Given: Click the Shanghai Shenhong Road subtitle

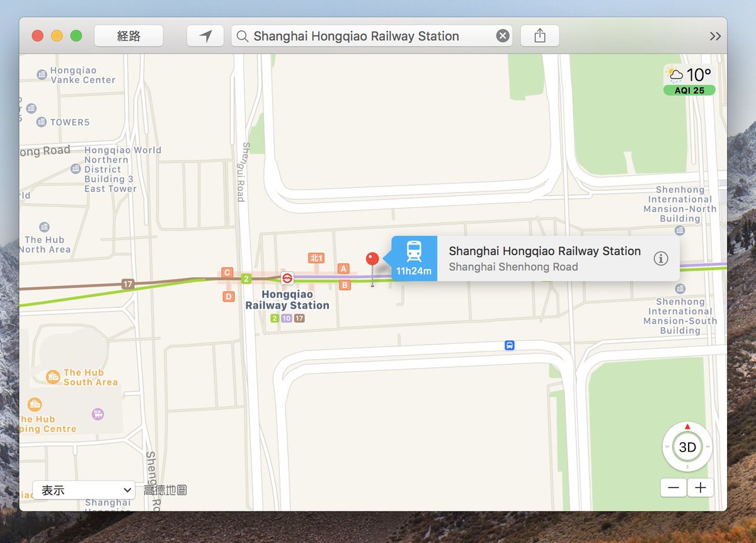Looking at the screenshot, I should (513, 267).
